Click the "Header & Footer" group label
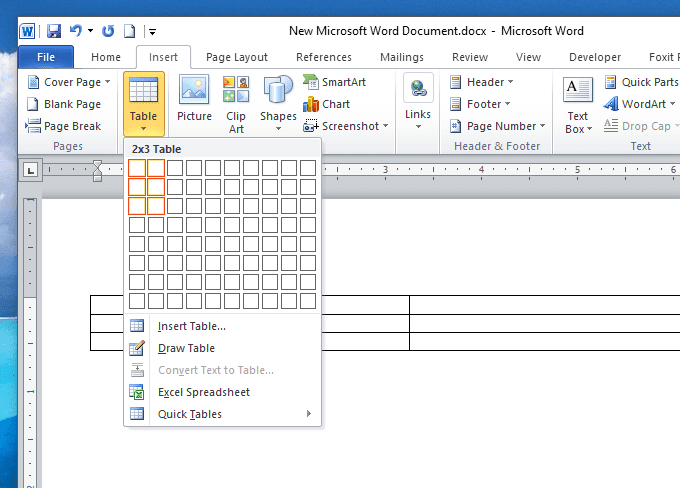 [497, 146]
